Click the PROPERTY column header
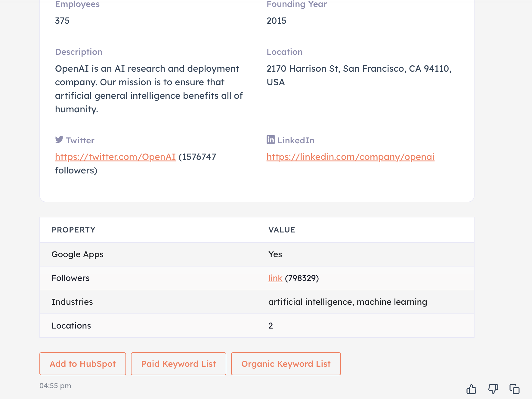Image resolution: width=532 pixels, height=399 pixels. (x=73, y=229)
